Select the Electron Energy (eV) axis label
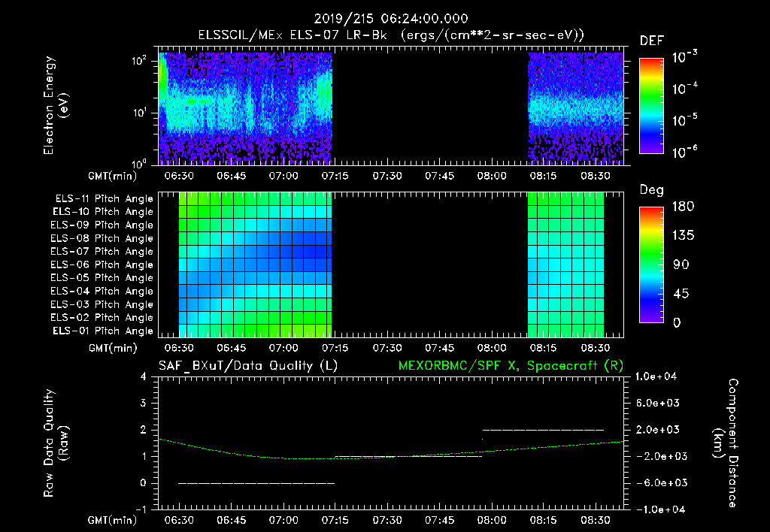Viewport: 770px width, 532px height. click(x=56, y=105)
